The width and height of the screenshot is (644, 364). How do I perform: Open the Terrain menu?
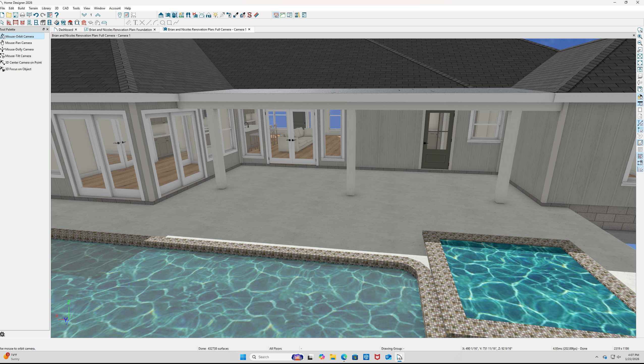click(x=33, y=8)
